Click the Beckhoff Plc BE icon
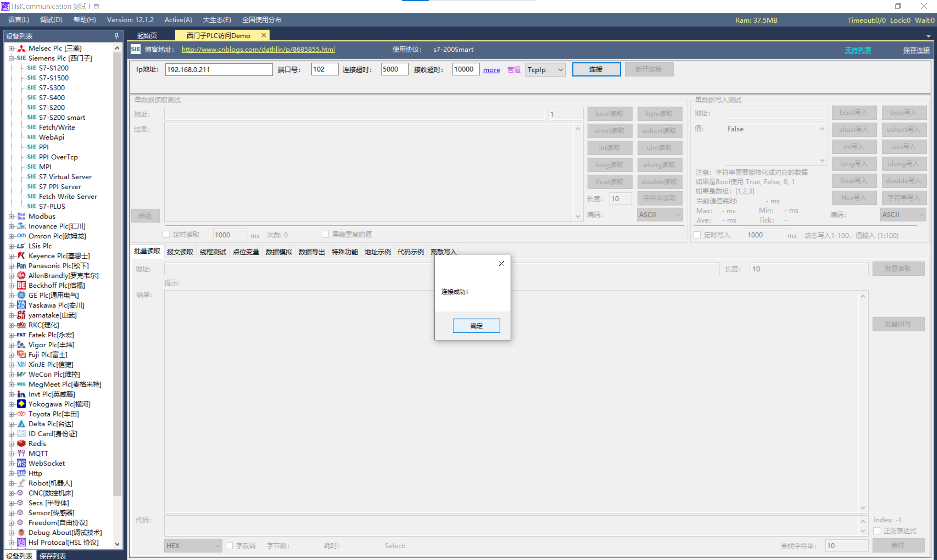 22,285
